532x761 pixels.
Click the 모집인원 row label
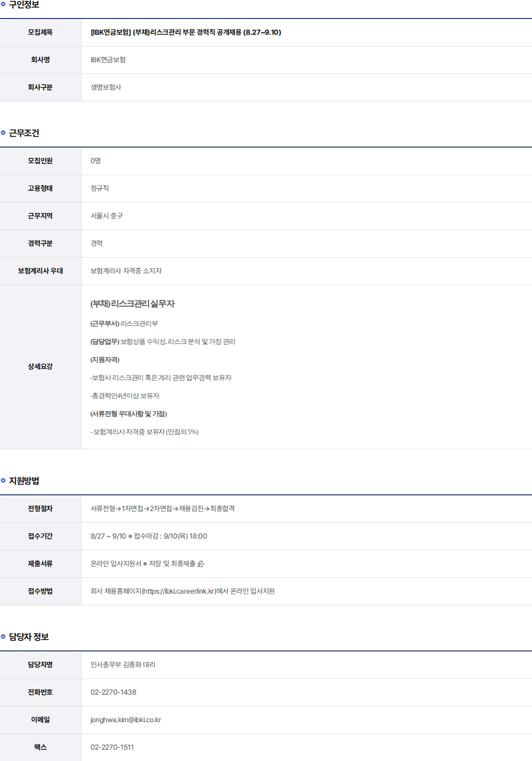click(40, 161)
